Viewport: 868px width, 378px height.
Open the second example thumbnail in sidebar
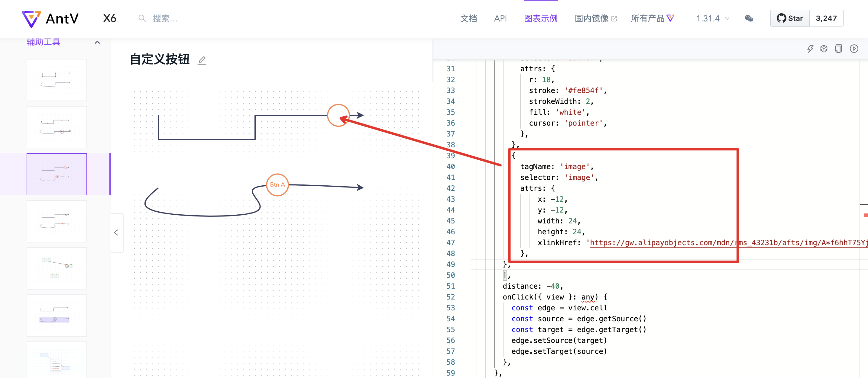click(57, 127)
